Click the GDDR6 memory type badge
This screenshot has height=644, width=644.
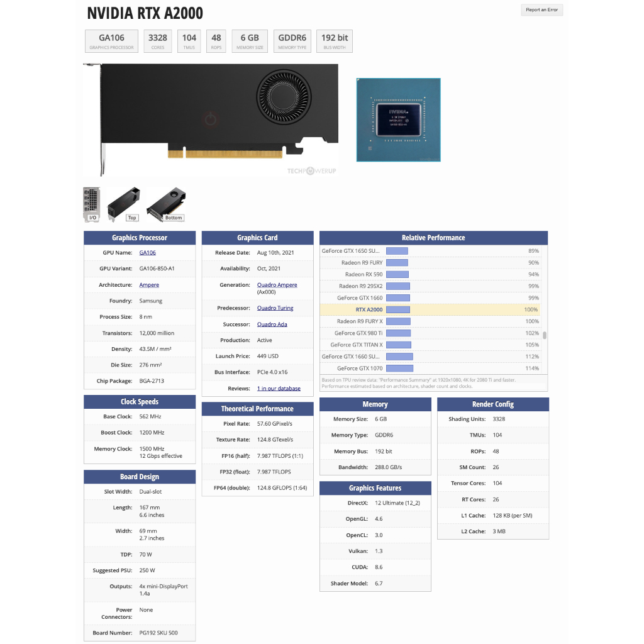click(292, 41)
